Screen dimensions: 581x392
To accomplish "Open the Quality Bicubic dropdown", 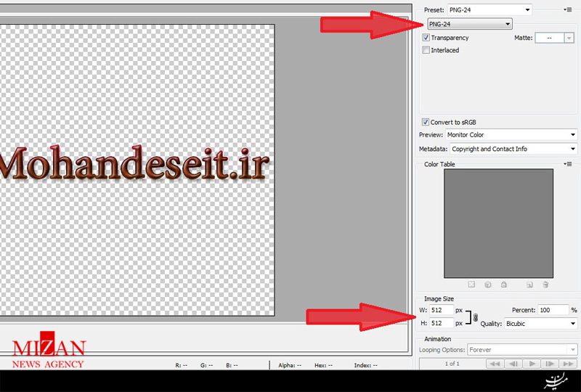I will [540, 324].
